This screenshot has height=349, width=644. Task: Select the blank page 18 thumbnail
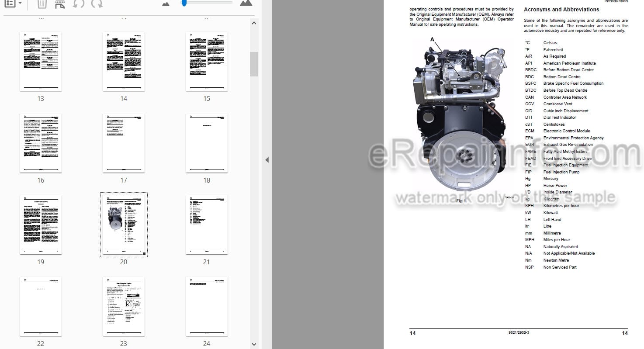207,143
